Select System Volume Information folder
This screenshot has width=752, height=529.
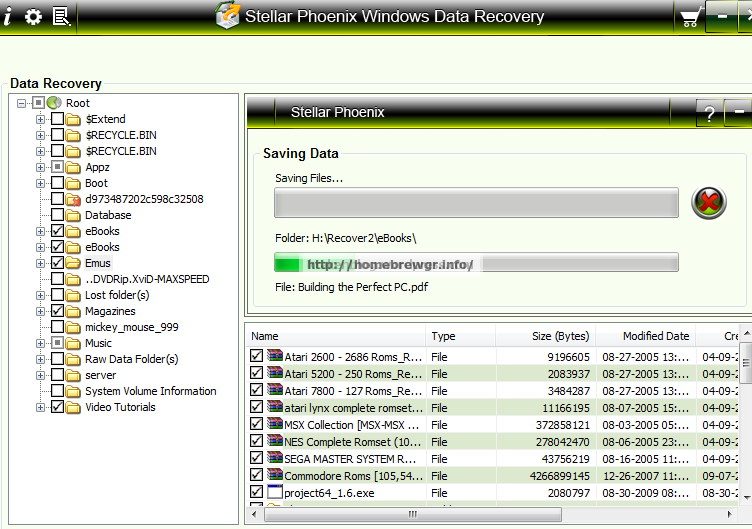tap(151, 391)
